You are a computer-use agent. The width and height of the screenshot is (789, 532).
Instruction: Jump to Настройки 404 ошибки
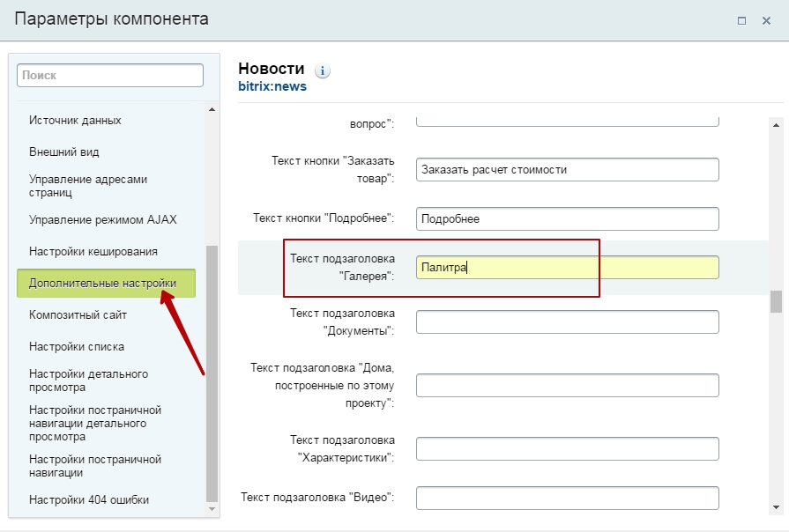click(x=88, y=499)
